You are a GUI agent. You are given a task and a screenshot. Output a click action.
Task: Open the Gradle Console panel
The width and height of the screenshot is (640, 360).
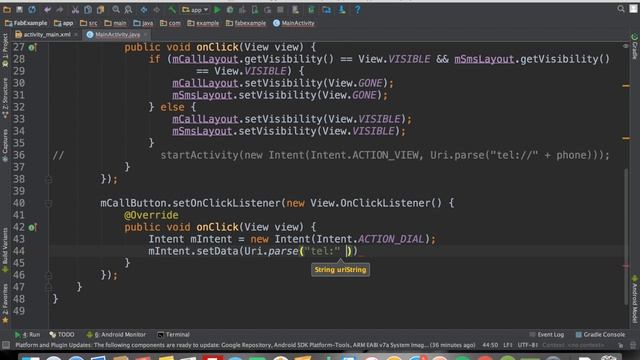(600, 334)
